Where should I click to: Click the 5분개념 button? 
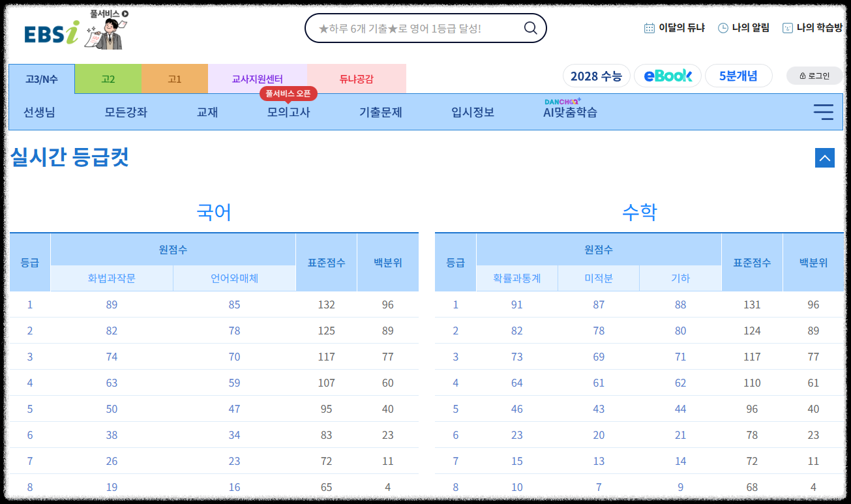click(739, 75)
